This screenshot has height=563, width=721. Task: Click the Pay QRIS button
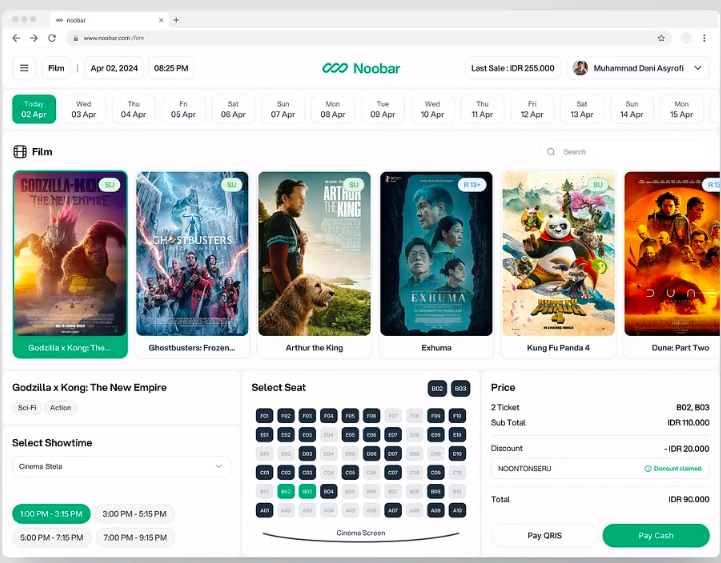(544, 535)
